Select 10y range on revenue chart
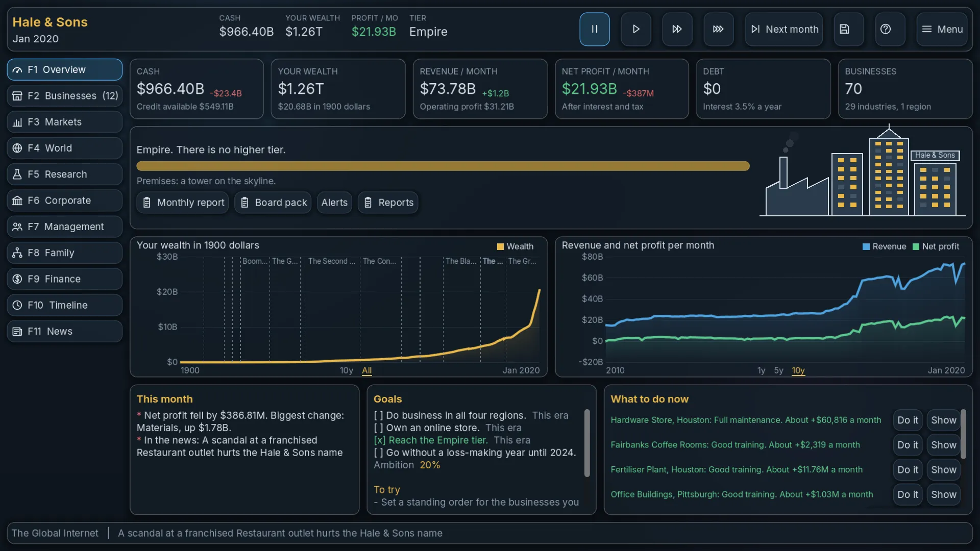Viewport: 980px width, 551px height. tap(798, 370)
